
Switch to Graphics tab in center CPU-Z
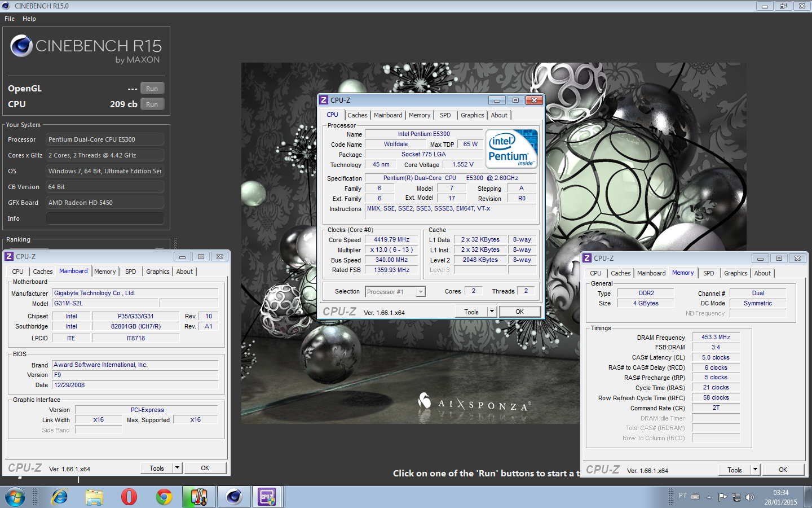coord(473,115)
